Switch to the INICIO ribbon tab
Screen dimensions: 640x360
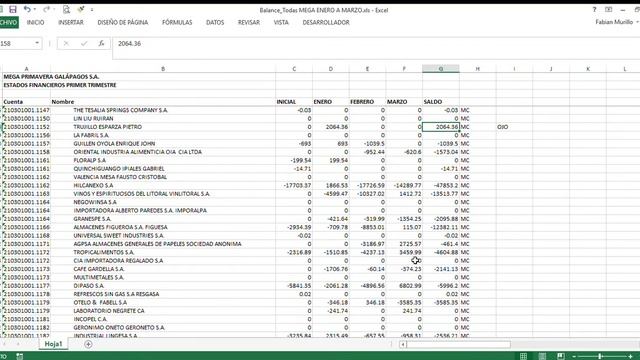pyautogui.click(x=36, y=22)
